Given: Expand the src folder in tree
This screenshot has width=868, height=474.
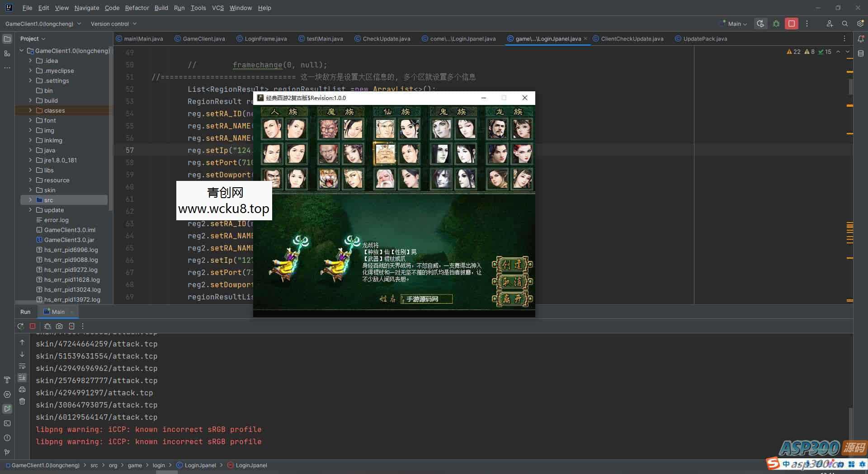Looking at the screenshot, I should (x=30, y=200).
